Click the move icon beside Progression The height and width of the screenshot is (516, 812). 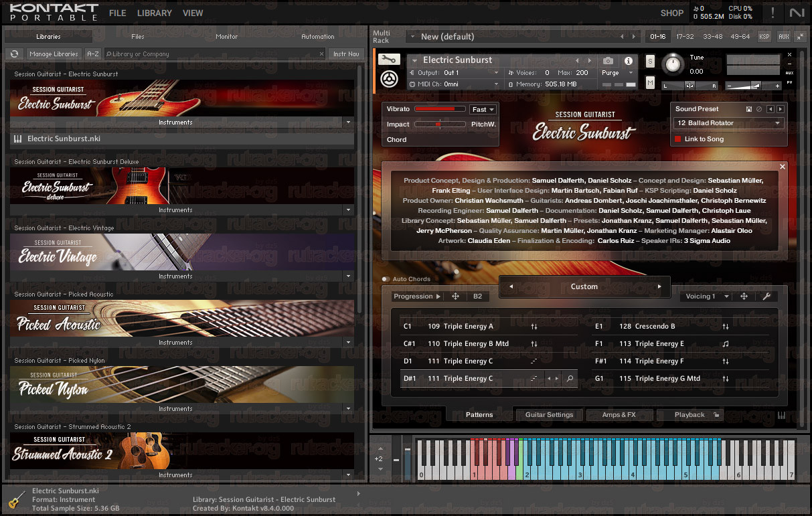click(x=455, y=296)
